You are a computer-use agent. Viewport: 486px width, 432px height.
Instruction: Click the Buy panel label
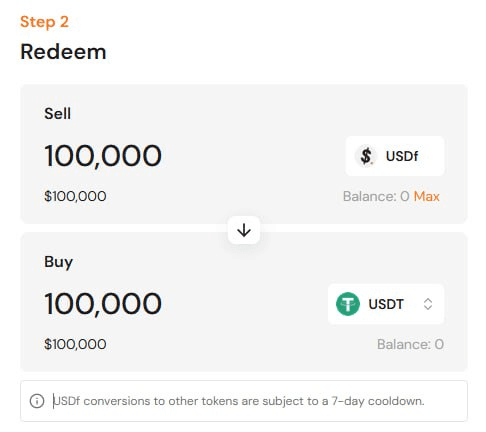[x=58, y=262]
